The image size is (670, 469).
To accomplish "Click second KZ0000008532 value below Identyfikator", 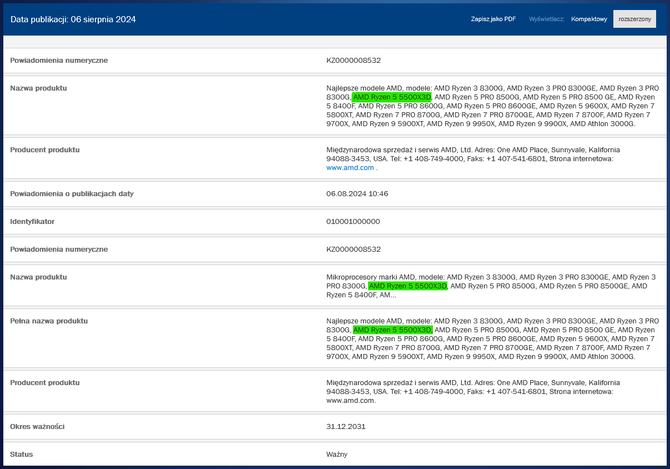I will [x=353, y=249].
